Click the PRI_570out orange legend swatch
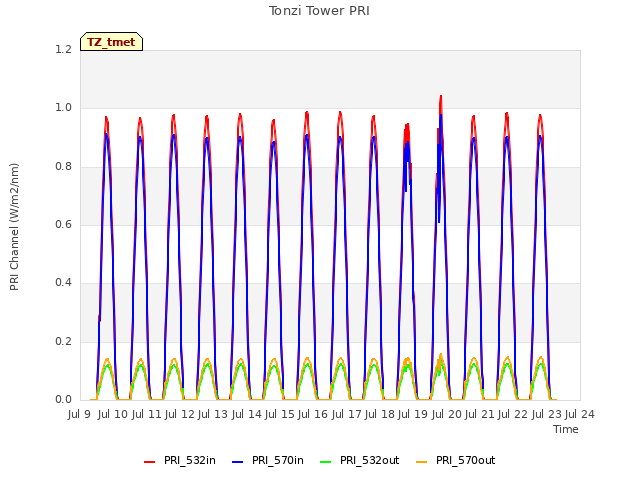This screenshot has width=640, height=480. 422,462
